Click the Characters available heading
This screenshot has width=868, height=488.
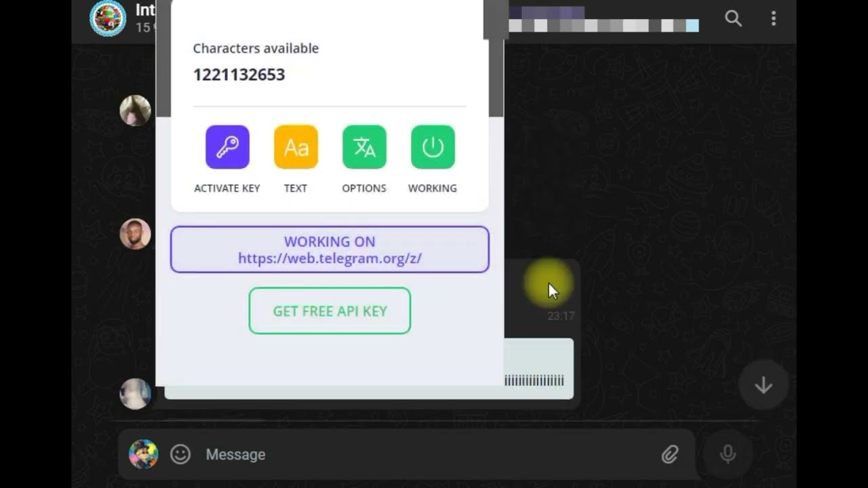[x=256, y=48]
